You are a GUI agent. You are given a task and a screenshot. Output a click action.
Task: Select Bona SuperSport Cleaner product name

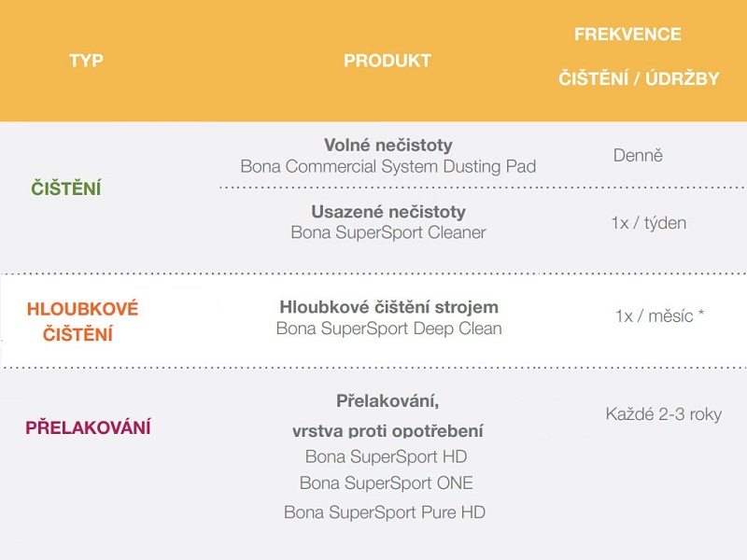tap(388, 232)
